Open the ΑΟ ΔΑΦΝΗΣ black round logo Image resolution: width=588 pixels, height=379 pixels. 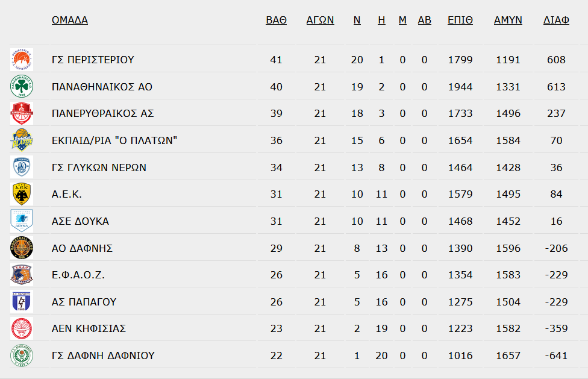click(x=22, y=248)
